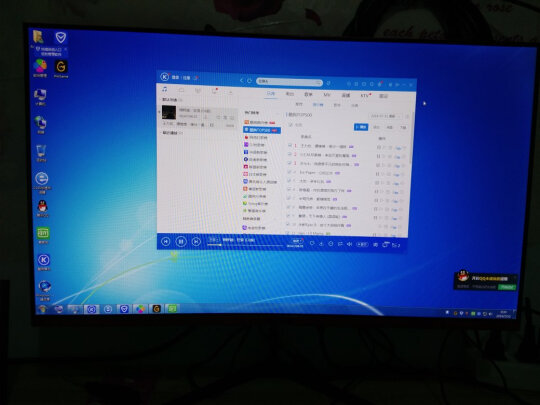
Task: Open the chart date dropdown at the top right
Action: point(385,116)
